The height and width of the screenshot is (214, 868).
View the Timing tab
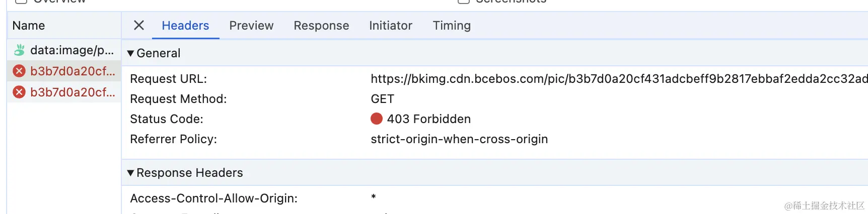pos(452,26)
